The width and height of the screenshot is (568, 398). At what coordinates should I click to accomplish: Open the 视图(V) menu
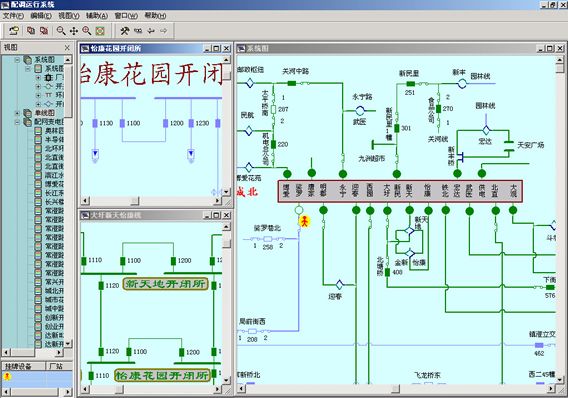[x=69, y=16]
